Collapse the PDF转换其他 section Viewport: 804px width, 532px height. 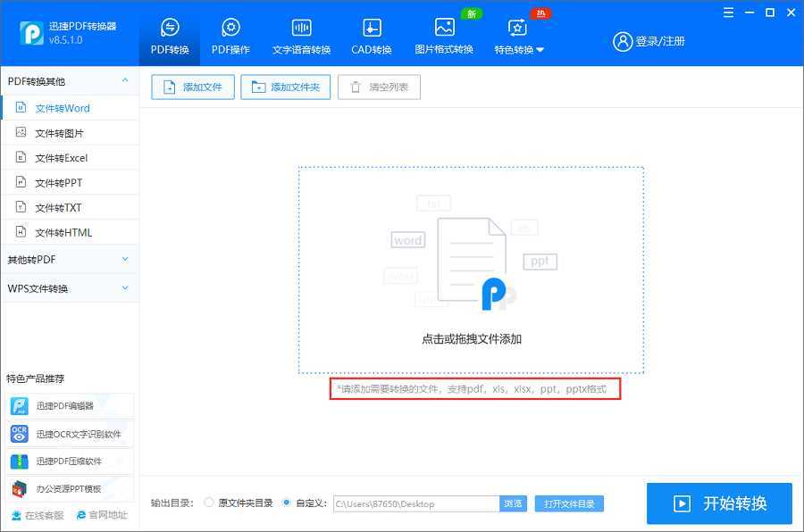pyautogui.click(x=69, y=81)
